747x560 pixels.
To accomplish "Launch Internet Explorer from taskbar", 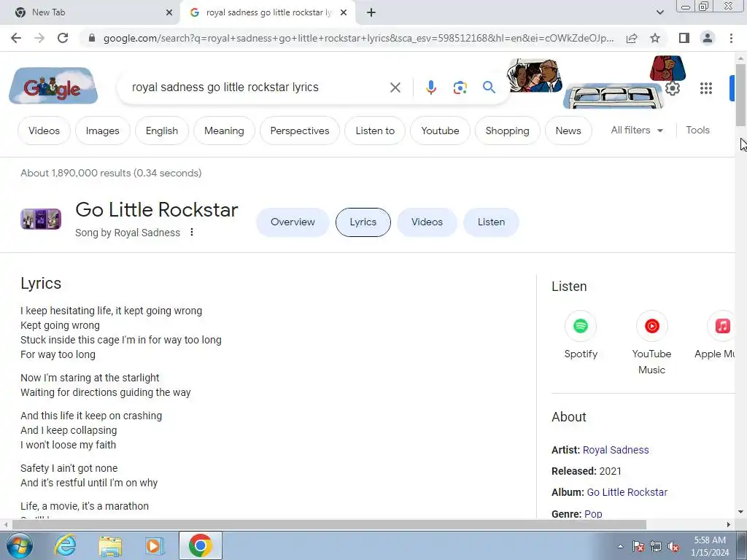I will tap(65, 545).
